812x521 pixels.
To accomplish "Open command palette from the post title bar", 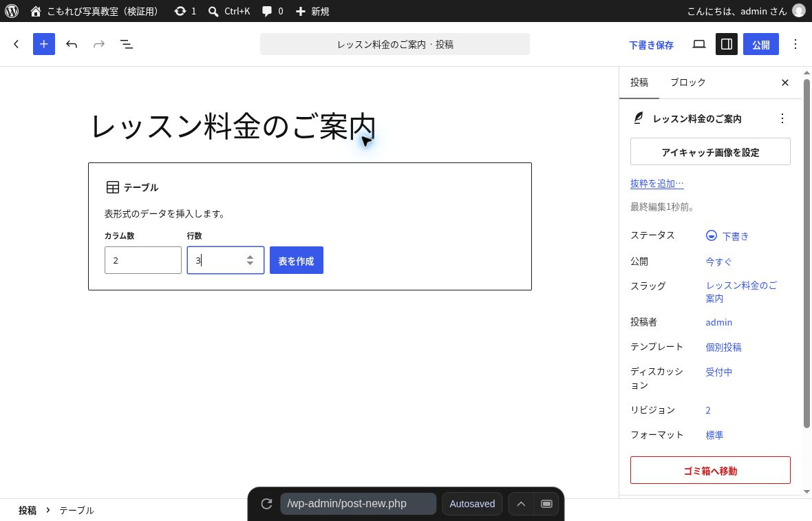I will 394,44.
